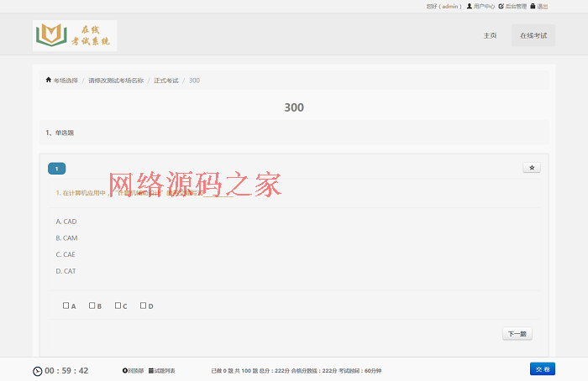Click option text D. CAT
Image resolution: width=588 pixels, height=381 pixels.
66,271
